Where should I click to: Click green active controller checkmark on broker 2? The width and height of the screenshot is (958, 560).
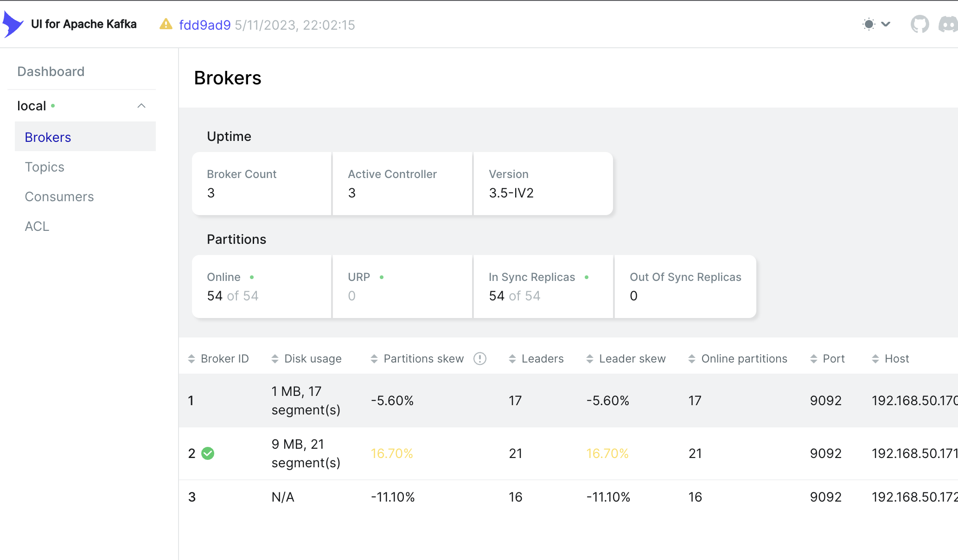point(208,453)
